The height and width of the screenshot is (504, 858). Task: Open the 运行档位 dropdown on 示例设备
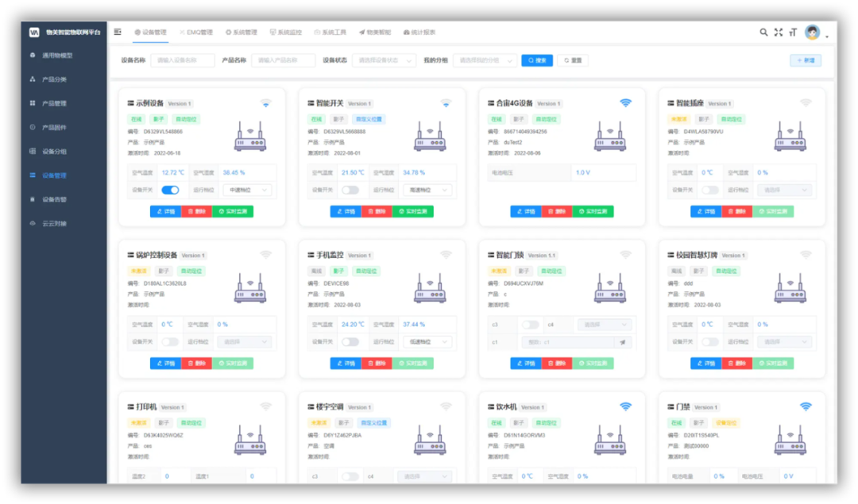(247, 190)
